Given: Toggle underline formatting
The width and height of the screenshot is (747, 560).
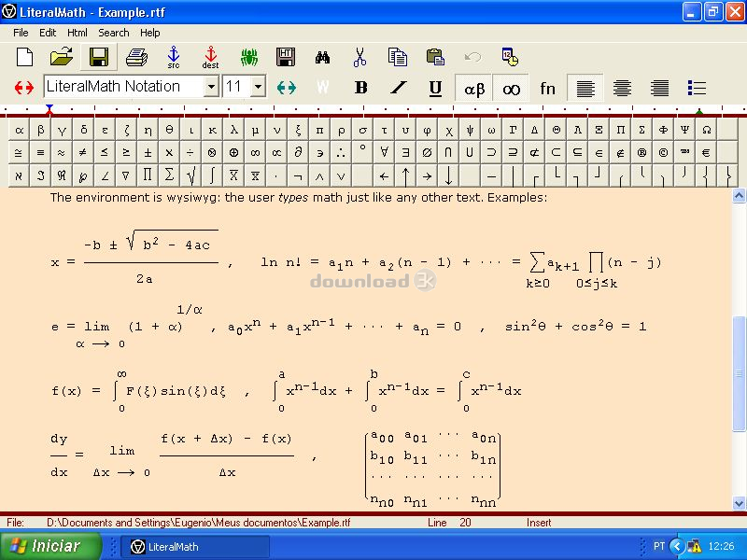Looking at the screenshot, I should pyautogui.click(x=435, y=88).
